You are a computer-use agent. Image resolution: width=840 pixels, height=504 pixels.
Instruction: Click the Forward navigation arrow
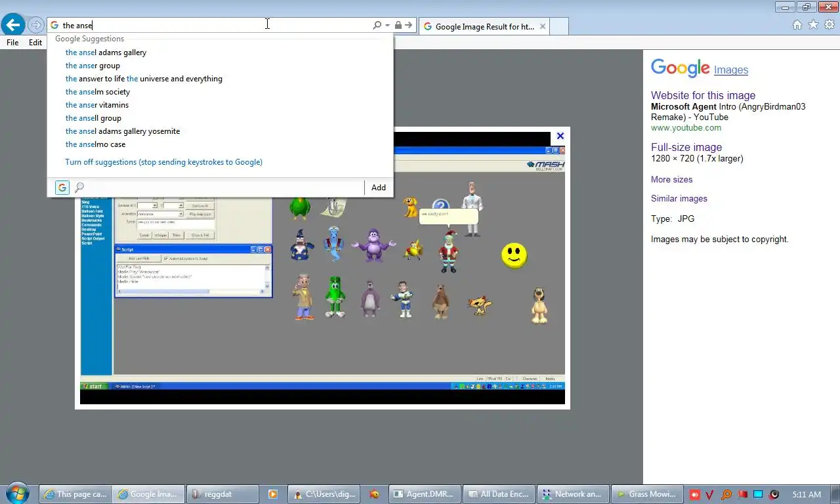tap(35, 25)
